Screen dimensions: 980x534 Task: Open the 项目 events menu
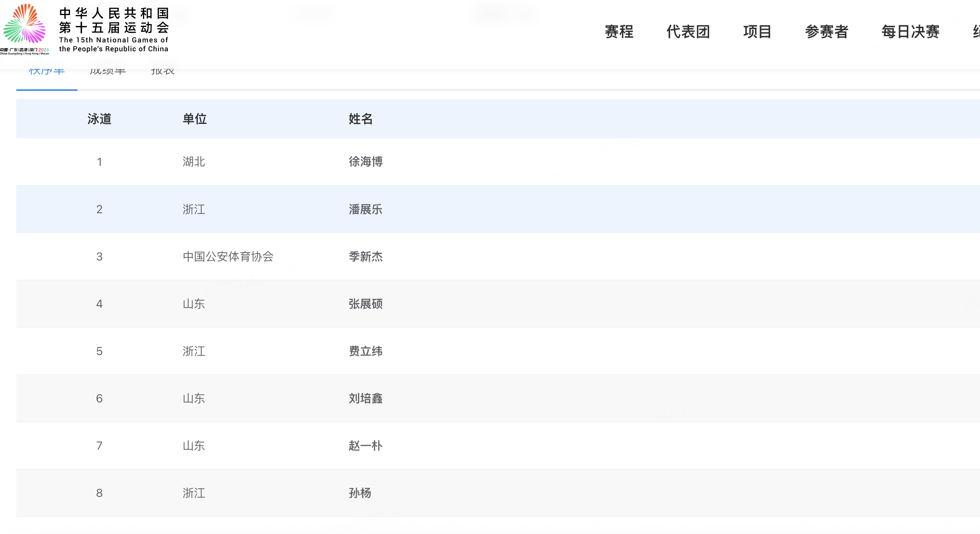coord(757,32)
